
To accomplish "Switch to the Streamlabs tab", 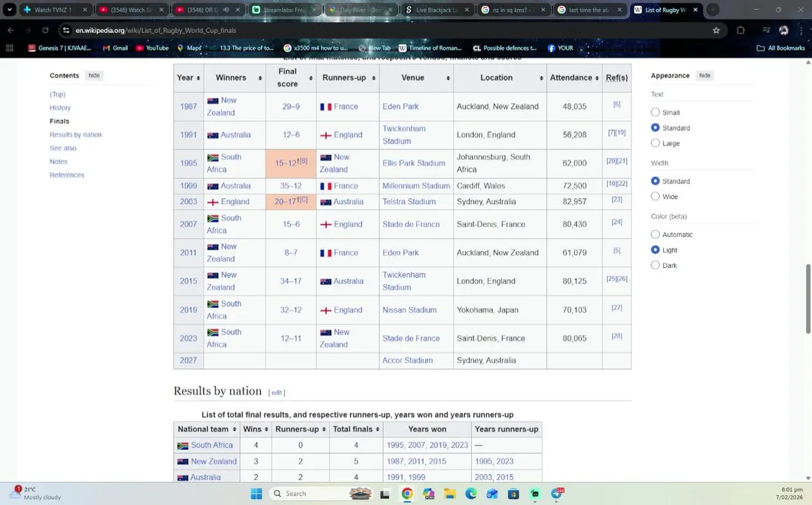I will [284, 9].
